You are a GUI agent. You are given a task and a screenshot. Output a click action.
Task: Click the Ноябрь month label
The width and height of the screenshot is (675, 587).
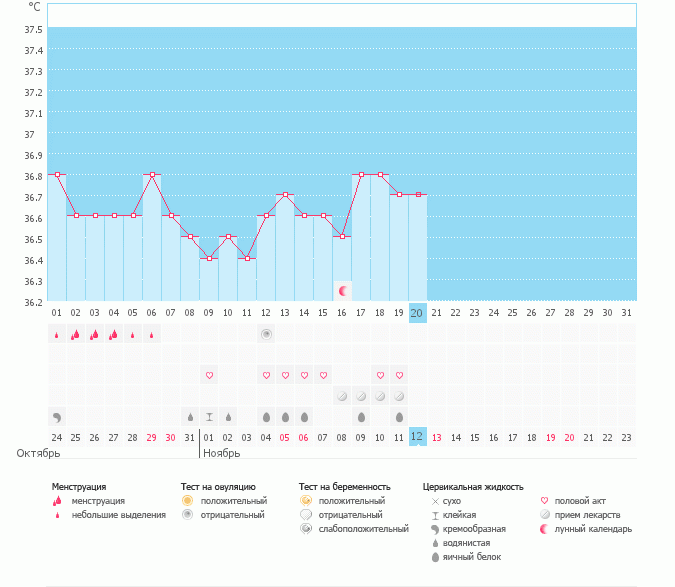pos(222,453)
